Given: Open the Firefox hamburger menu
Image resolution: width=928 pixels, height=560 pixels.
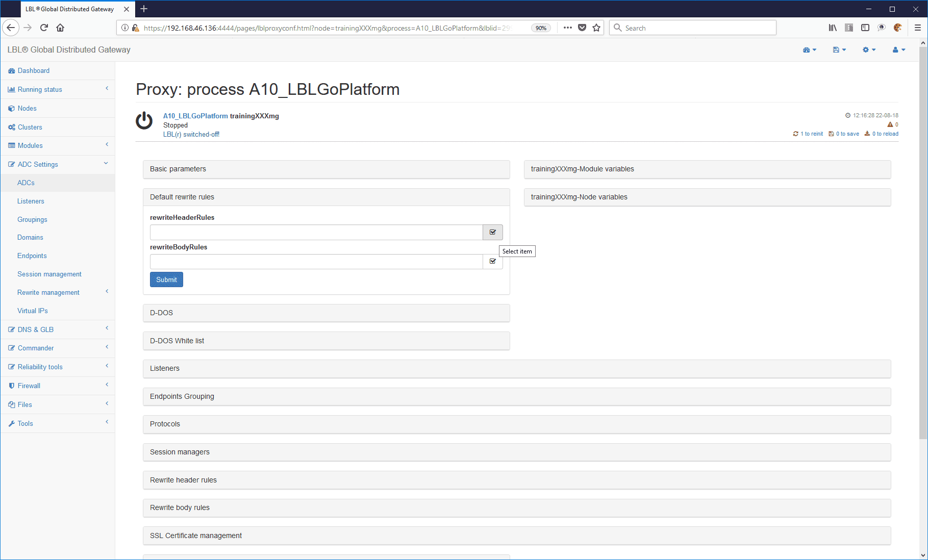Looking at the screenshot, I should [918, 28].
